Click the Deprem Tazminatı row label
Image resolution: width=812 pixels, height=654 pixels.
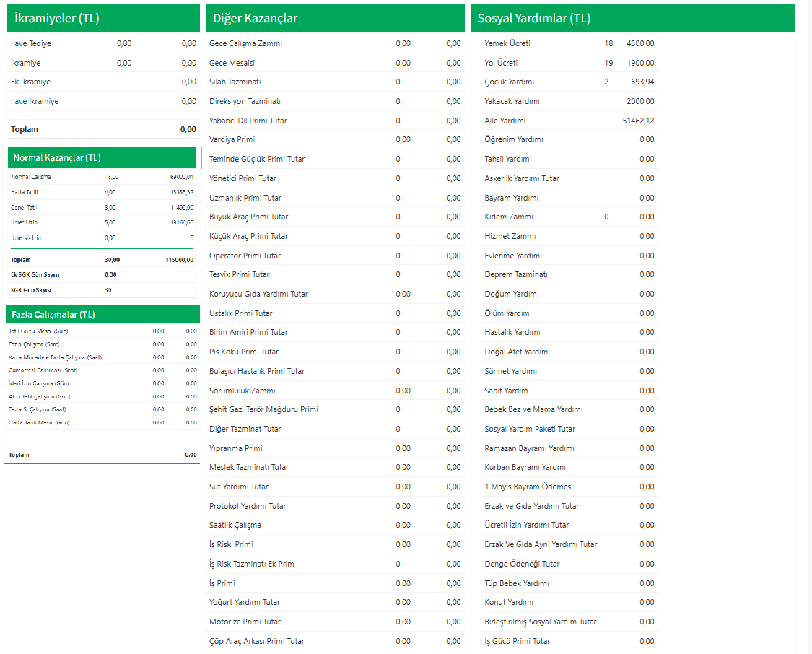pos(516,274)
